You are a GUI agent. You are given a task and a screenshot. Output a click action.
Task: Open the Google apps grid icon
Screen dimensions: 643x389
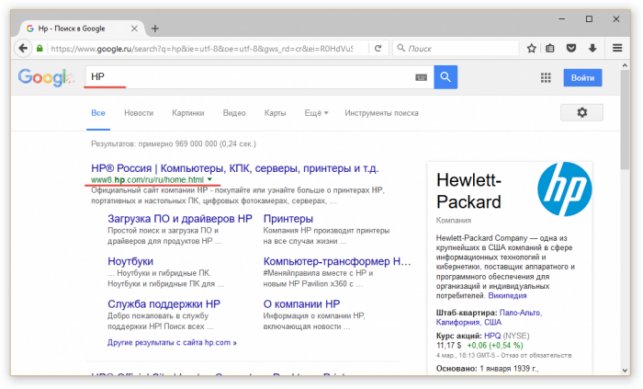tap(546, 77)
